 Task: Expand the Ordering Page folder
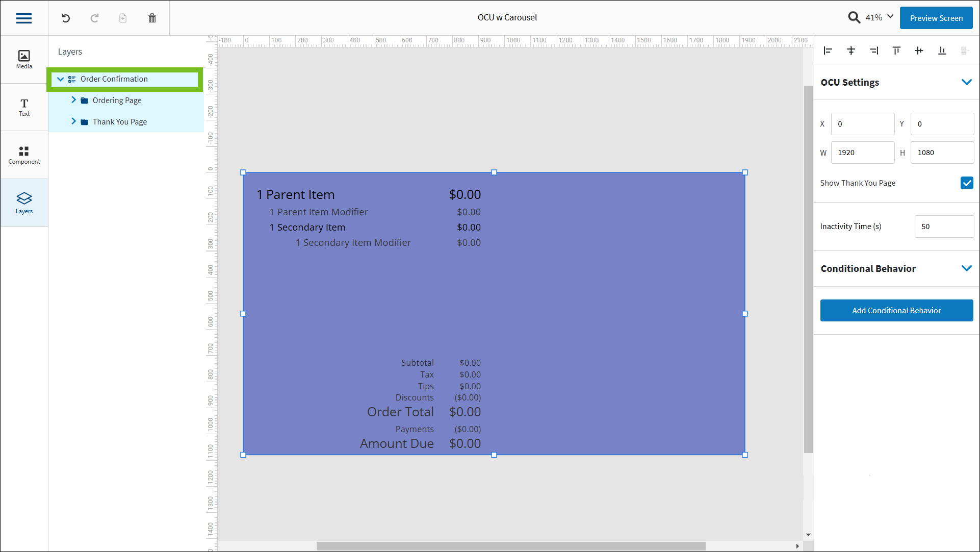click(73, 100)
